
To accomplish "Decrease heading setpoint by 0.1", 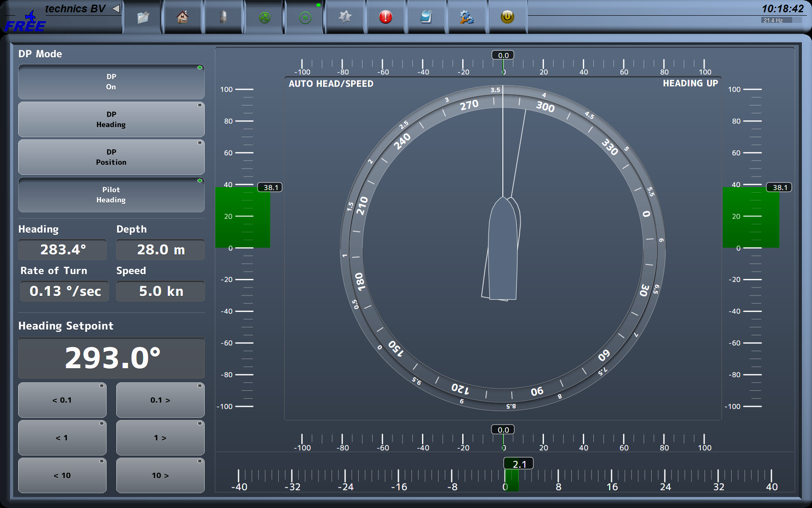I will [62, 400].
